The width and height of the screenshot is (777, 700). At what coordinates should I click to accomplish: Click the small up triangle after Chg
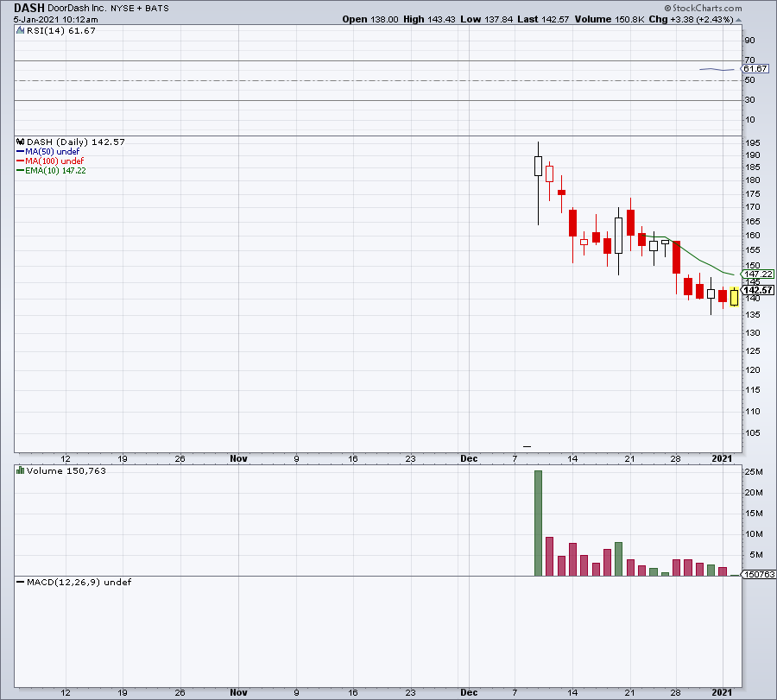(738, 20)
